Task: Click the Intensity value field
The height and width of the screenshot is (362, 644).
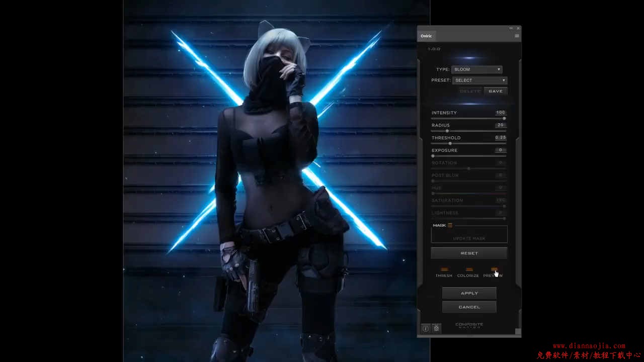Action: point(500,113)
